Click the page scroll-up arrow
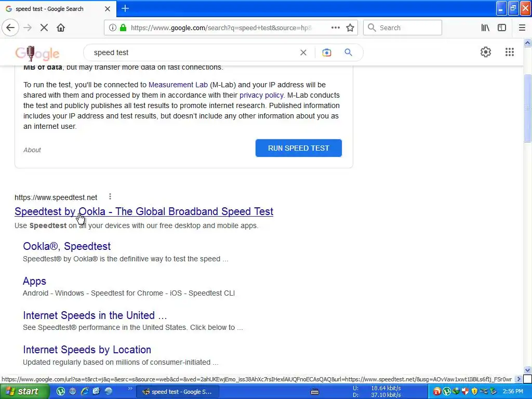 [527, 43]
